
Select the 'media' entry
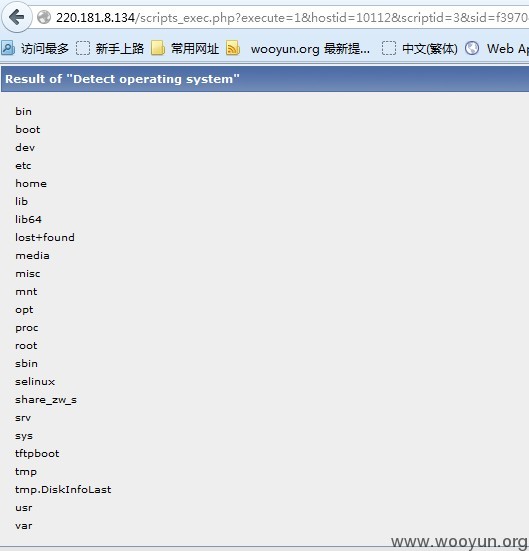(32, 255)
